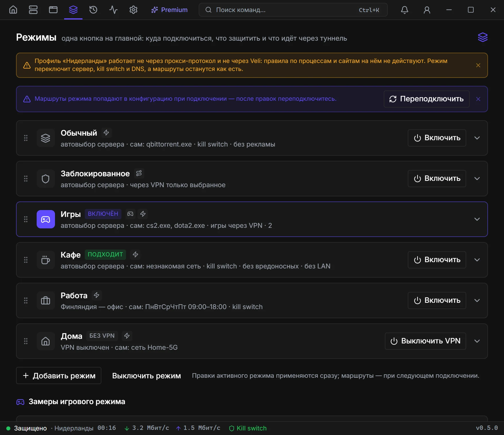Click Выключить режим button

pos(147,375)
